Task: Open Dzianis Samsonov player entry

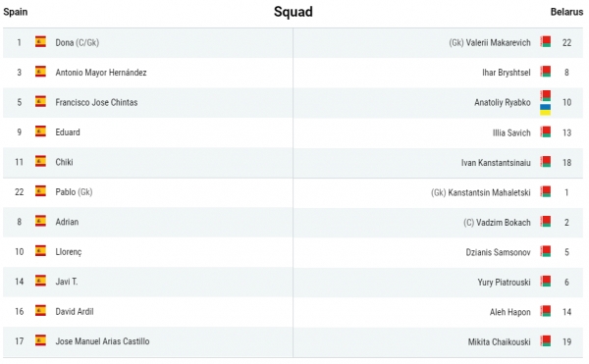Action: [498, 252]
